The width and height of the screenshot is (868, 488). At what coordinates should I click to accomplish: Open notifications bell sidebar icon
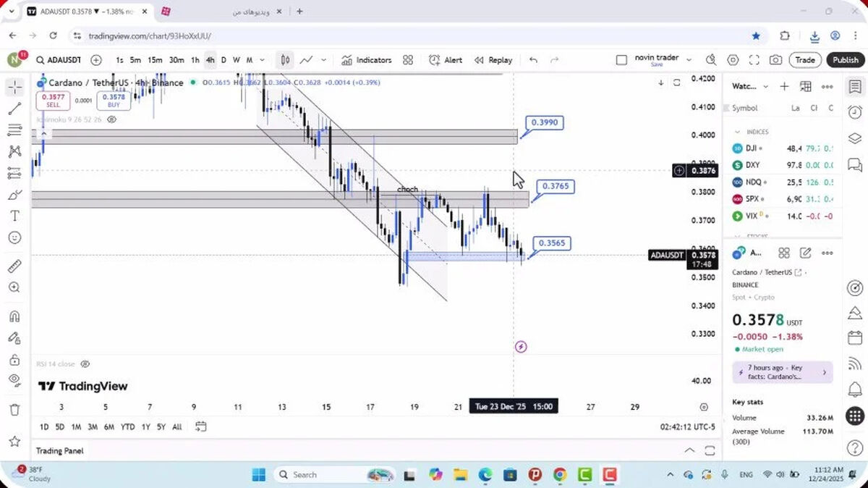pyautogui.click(x=855, y=390)
